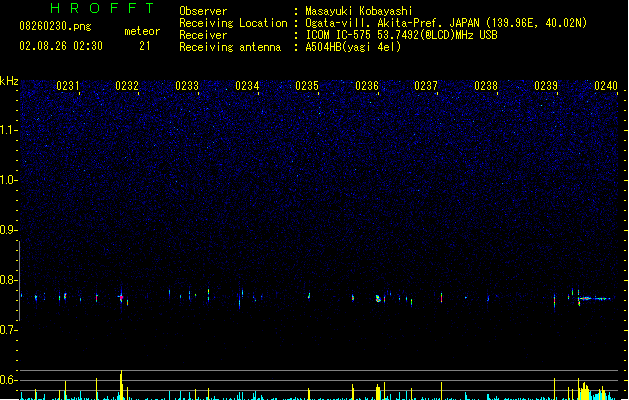Click the bright meteor echo at 0232

[x=121, y=297]
